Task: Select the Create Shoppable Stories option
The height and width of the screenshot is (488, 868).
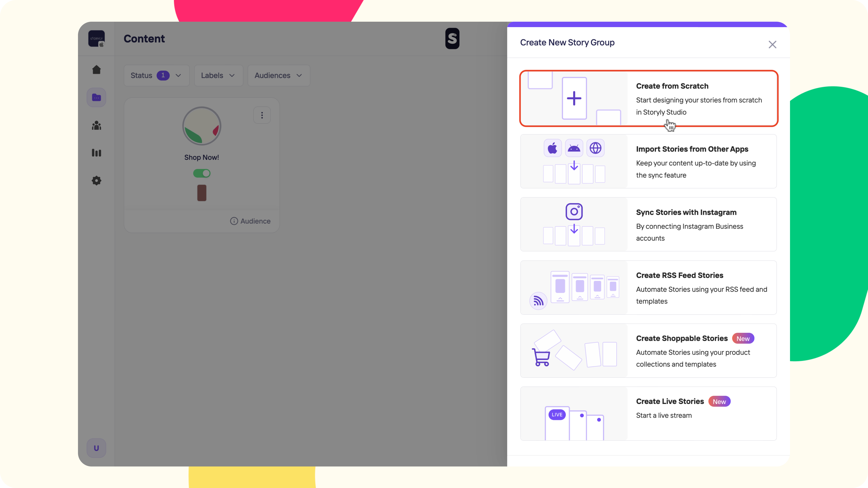Action: (648, 351)
